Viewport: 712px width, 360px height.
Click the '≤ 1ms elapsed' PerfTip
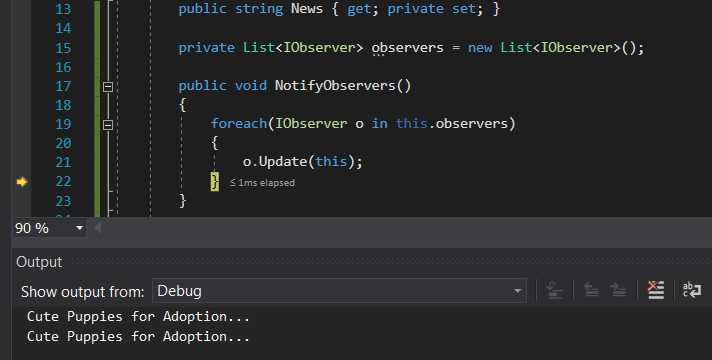pos(262,182)
